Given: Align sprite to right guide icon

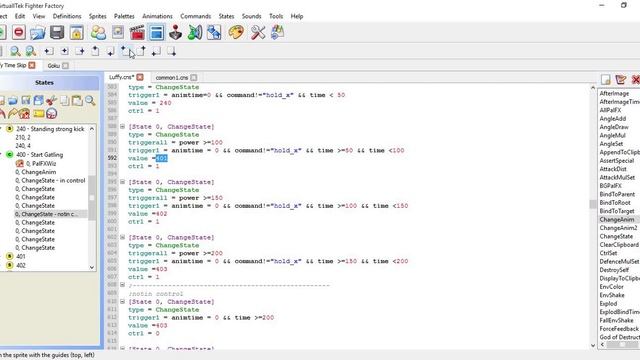Looking at the screenshot, I should pyautogui.click(x=80, y=51).
